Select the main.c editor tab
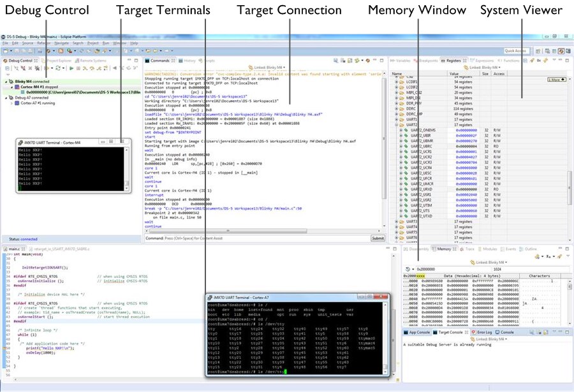This screenshot has width=574, height=392. (13, 249)
